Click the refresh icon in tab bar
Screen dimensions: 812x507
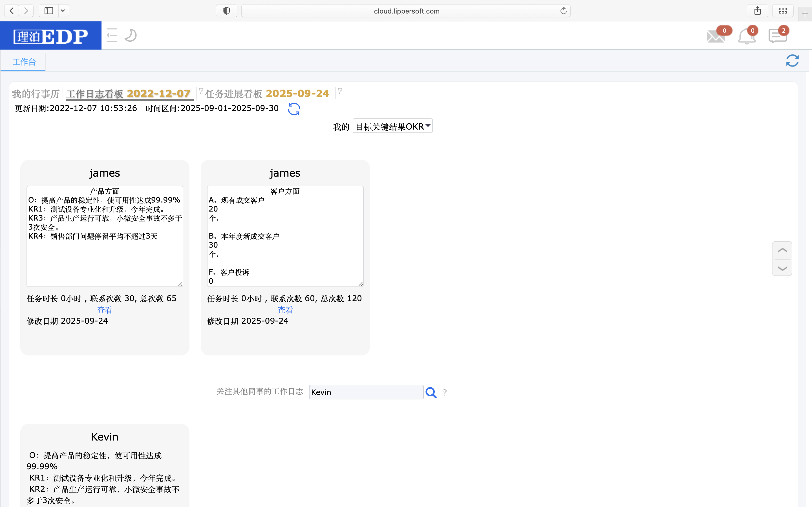(x=792, y=61)
